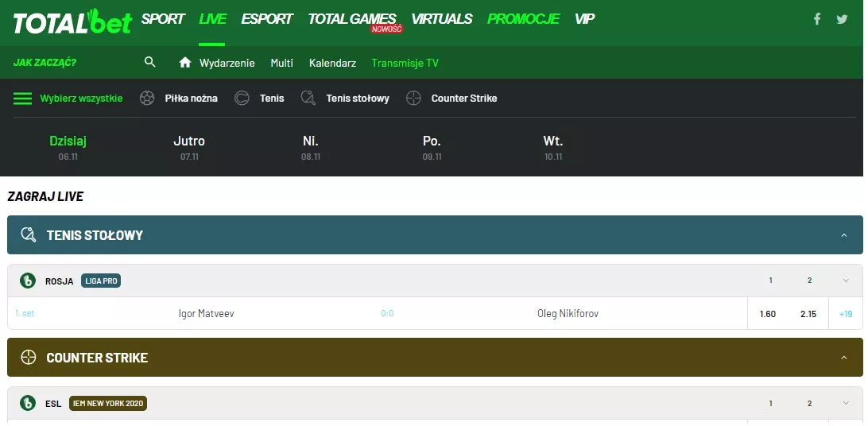Click the green badge icon next to ESL
This screenshot has height=426, width=868.
pyautogui.click(x=28, y=403)
